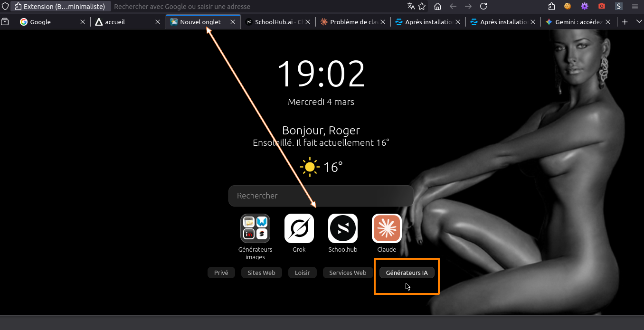Open the Firefox hamburger application menu

coord(635,6)
